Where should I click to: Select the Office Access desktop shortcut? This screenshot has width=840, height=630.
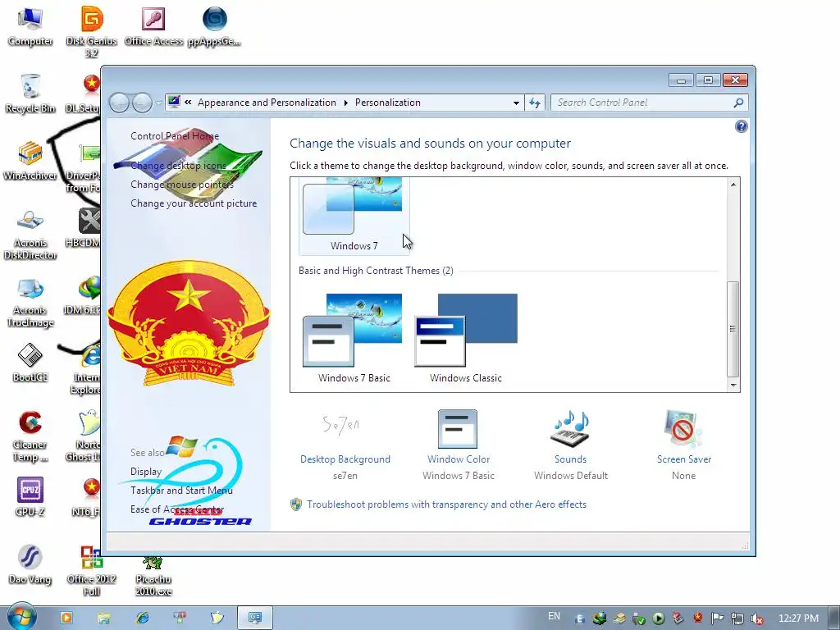click(x=153, y=27)
